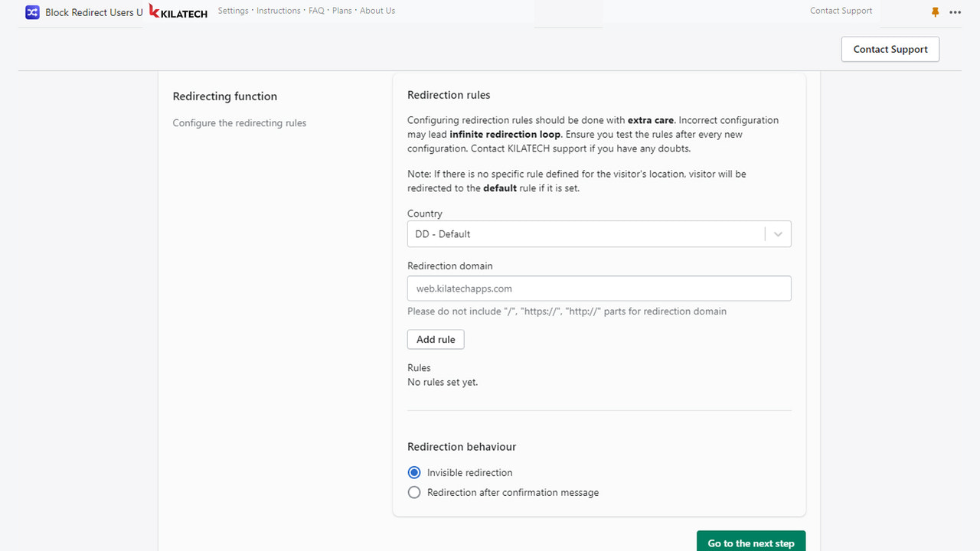
Task: Click the Contact Support top bar link
Action: tap(841, 11)
